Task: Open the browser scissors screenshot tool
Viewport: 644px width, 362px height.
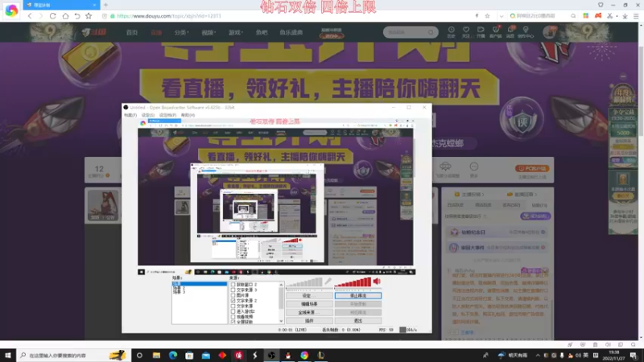Action: pyautogui.click(x=610, y=16)
